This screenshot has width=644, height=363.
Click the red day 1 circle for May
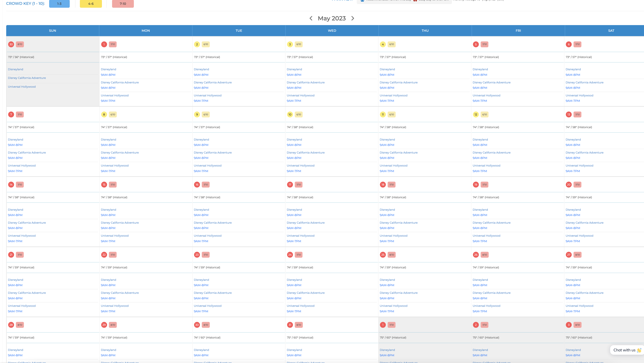click(104, 44)
